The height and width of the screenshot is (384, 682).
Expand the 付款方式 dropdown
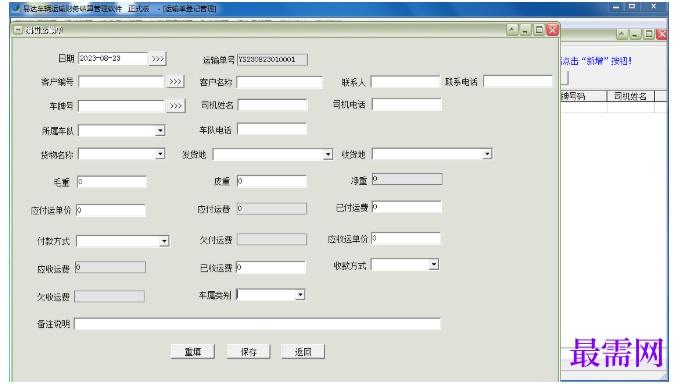coord(164,240)
